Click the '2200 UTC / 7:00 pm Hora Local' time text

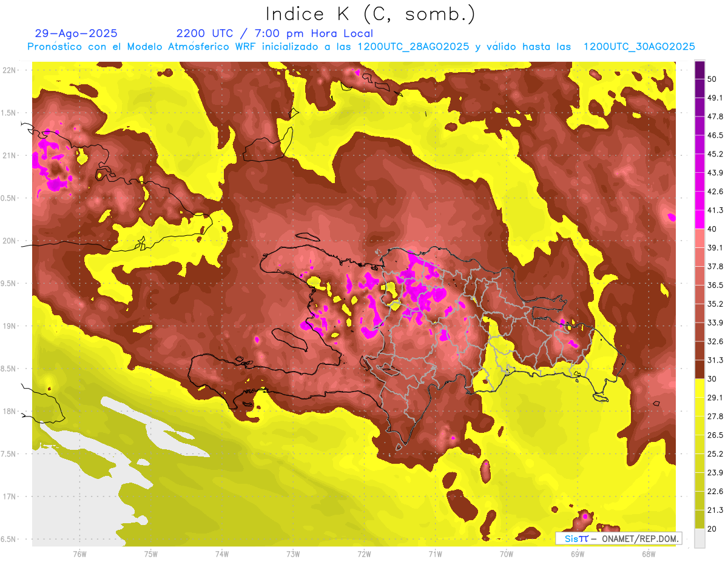pyautogui.click(x=274, y=33)
